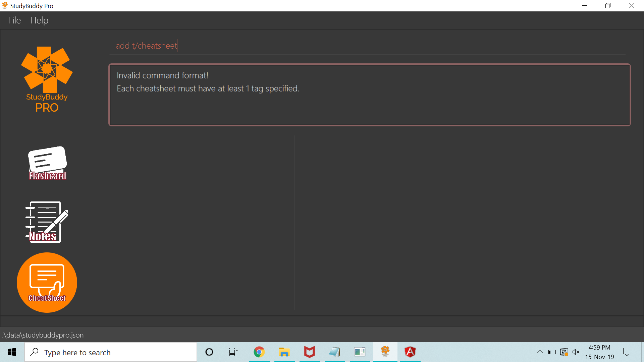Open the Flashcard mode icon
The width and height of the screenshot is (644, 362).
tap(47, 163)
